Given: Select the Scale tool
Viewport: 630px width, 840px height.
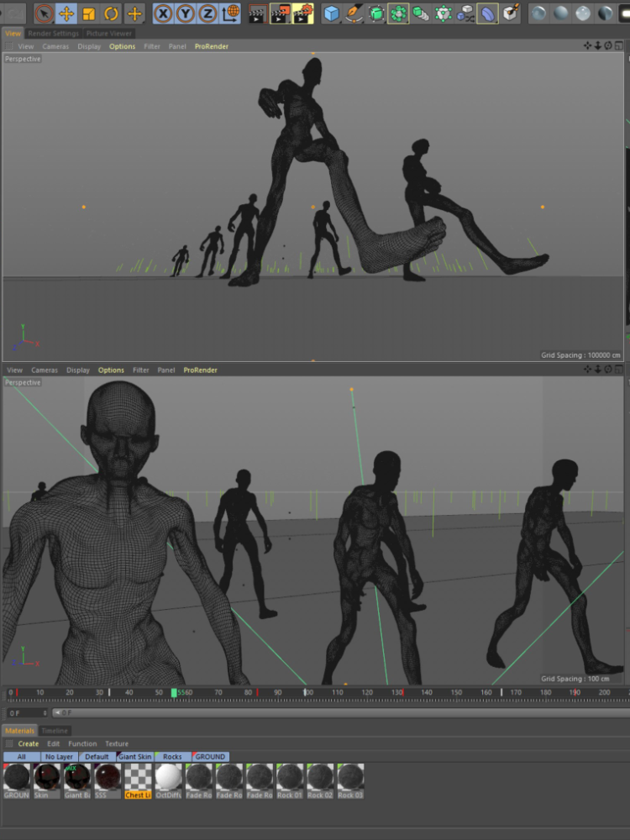Looking at the screenshot, I should 88,13.
